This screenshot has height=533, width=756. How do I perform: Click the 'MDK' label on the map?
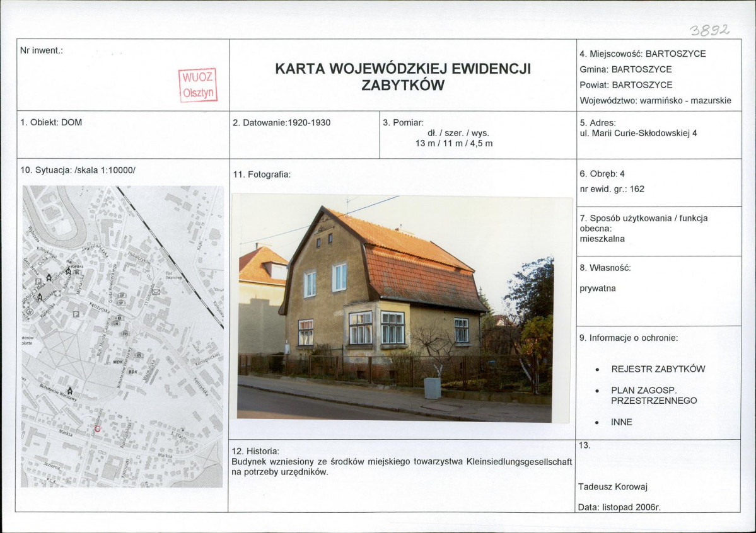click(x=118, y=362)
